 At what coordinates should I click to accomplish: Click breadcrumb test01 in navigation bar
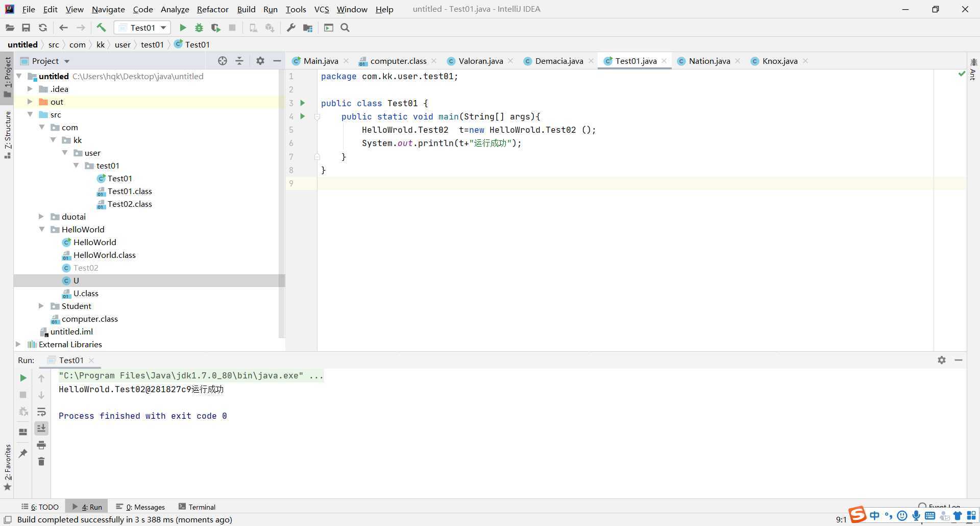pyautogui.click(x=152, y=44)
